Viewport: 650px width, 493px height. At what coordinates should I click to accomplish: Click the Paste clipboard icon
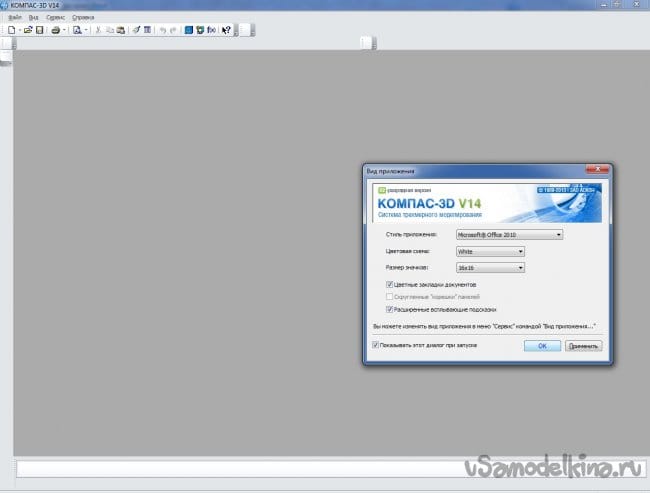122,30
